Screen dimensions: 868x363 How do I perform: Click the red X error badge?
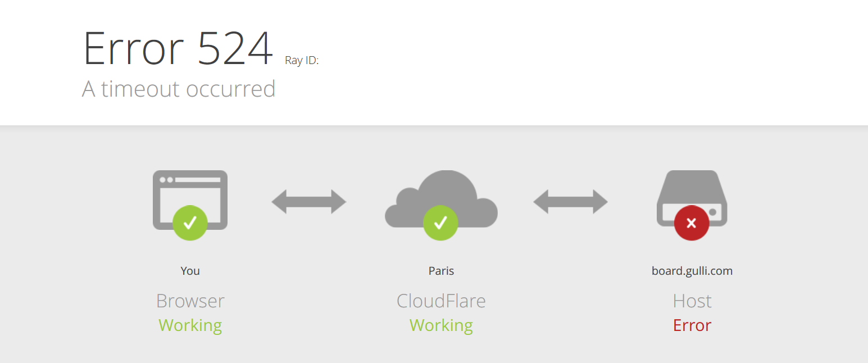tap(692, 223)
